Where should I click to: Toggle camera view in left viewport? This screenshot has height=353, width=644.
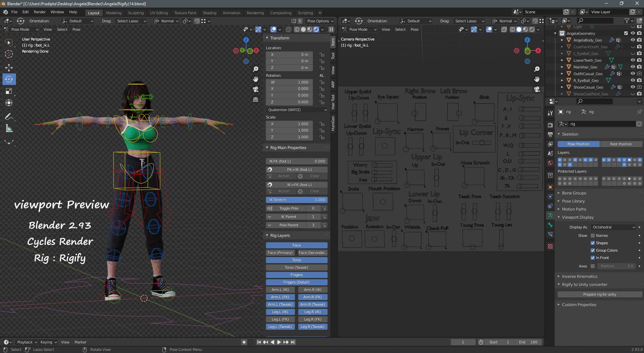(256, 90)
